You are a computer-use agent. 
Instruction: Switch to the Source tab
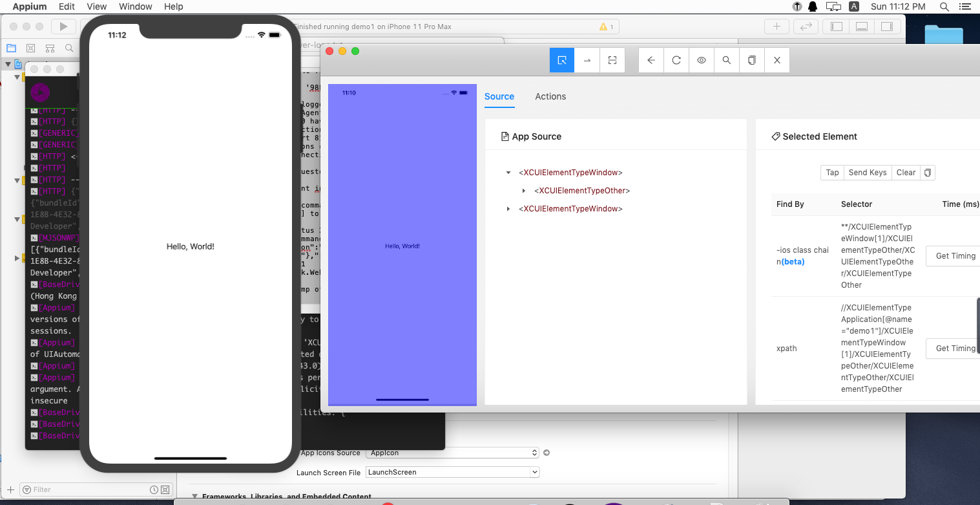499,96
